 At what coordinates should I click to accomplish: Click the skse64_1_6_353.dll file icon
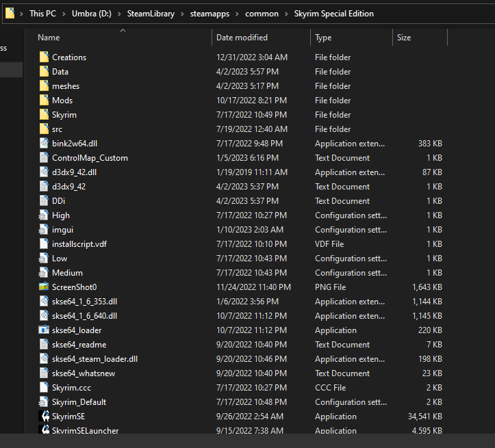click(44, 301)
